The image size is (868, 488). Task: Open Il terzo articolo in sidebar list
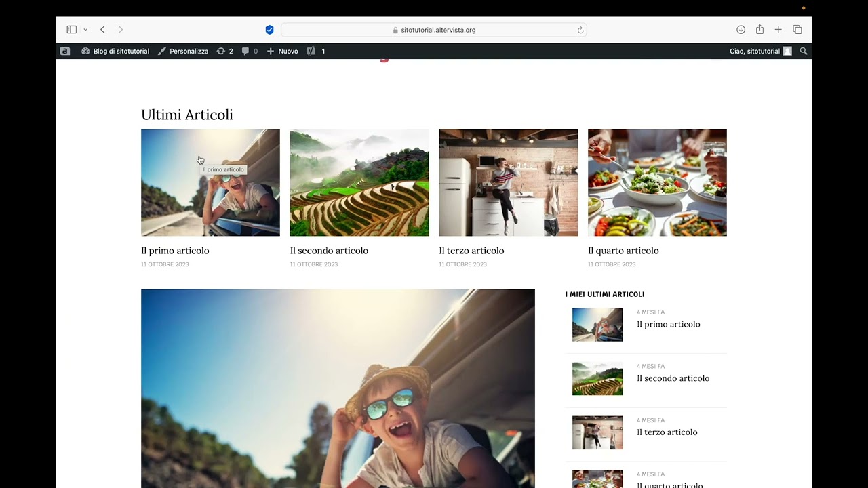(667, 432)
